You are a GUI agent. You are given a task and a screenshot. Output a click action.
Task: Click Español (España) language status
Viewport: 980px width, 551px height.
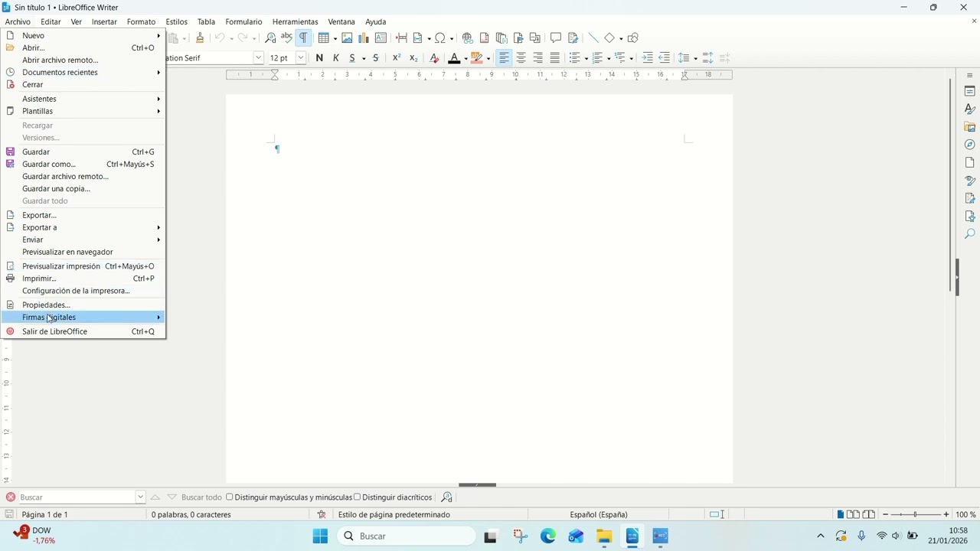point(599,514)
